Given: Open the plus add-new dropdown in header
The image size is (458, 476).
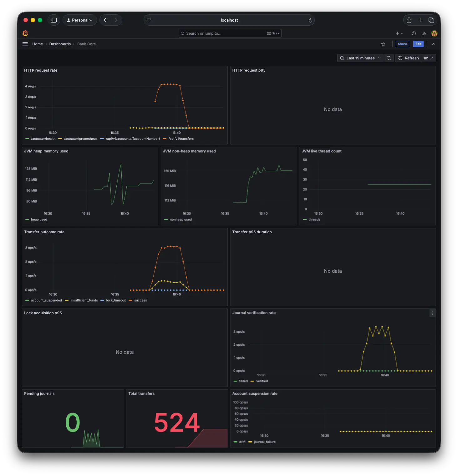Looking at the screenshot, I should [x=399, y=33].
